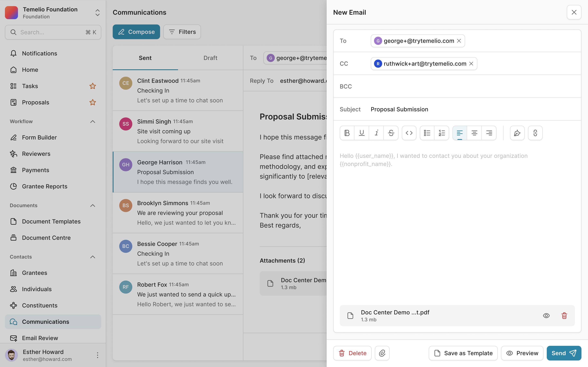The image size is (588, 367).
Task: Delete the Doc Center Demo attachment
Action: tap(564, 316)
